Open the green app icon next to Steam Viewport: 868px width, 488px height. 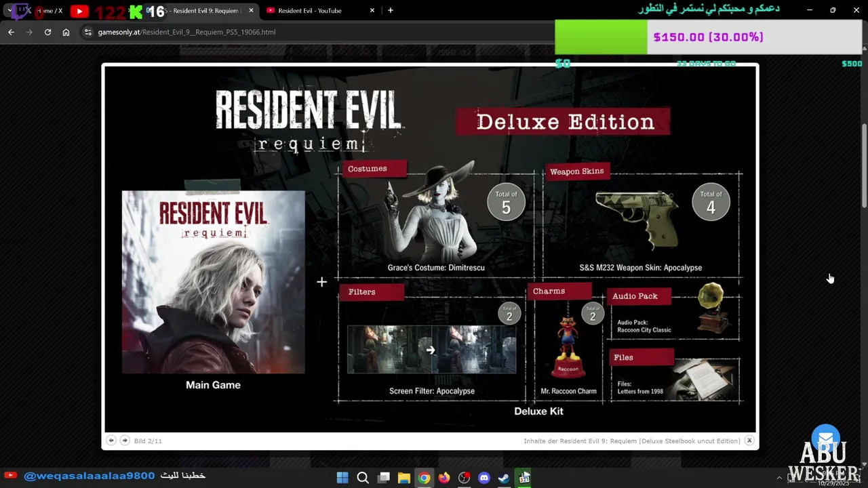pyautogui.click(x=524, y=478)
